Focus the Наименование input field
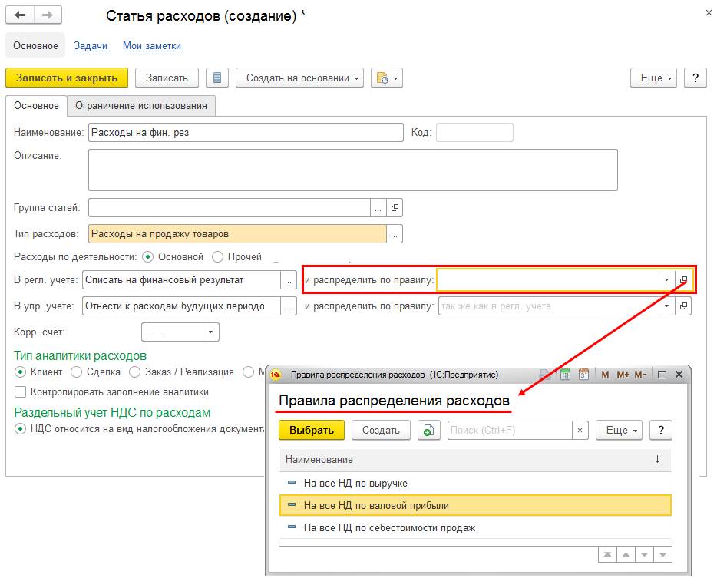The height and width of the screenshot is (588, 717). [x=246, y=133]
